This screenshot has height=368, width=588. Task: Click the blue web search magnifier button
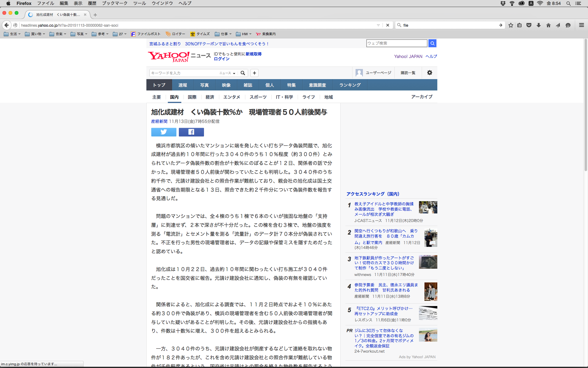tap(432, 43)
